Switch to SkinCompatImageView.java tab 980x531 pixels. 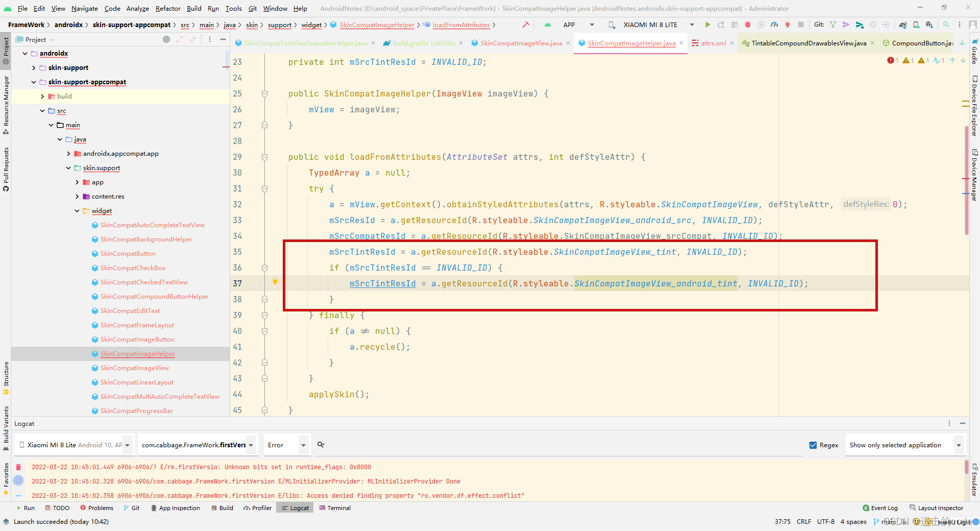click(521, 43)
